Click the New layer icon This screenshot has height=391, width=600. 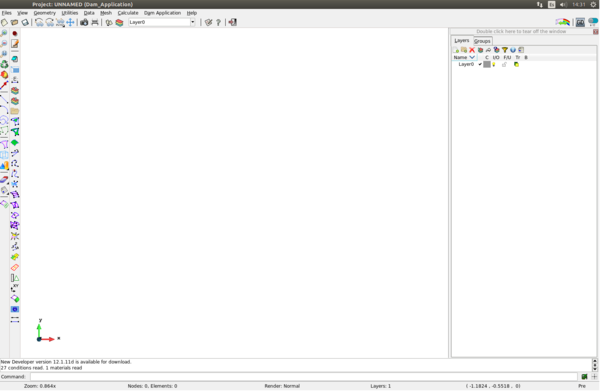456,50
